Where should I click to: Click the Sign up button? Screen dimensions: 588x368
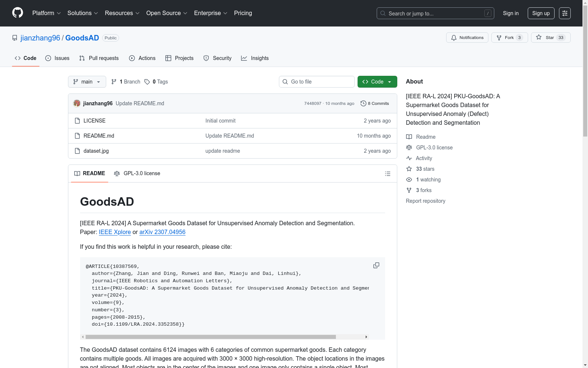pos(541,13)
